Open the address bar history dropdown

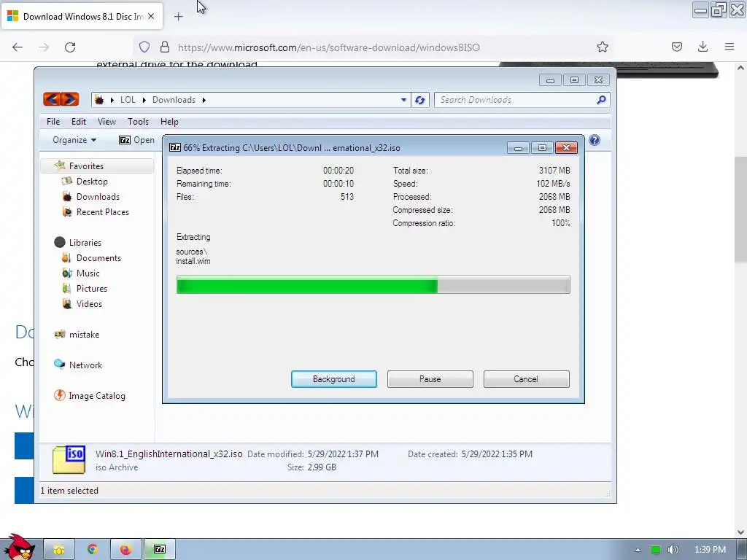click(x=403, y=100)
